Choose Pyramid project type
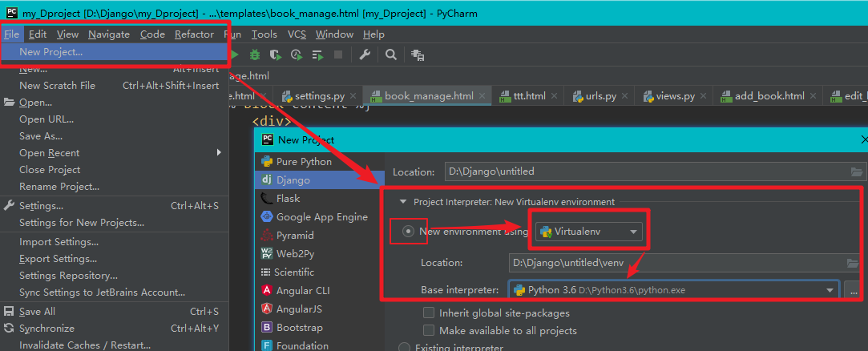The height and width of the screenshot is (351, 868). (x=295, y=236)
